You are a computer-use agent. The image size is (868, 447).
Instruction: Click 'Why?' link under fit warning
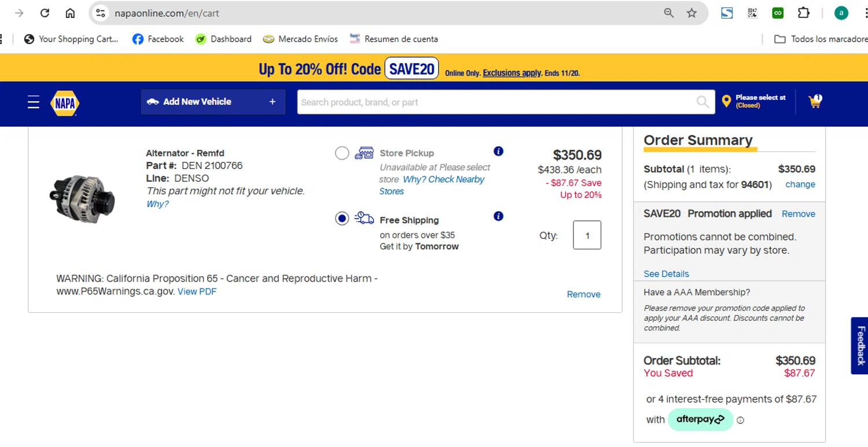[x=157, y=204]
